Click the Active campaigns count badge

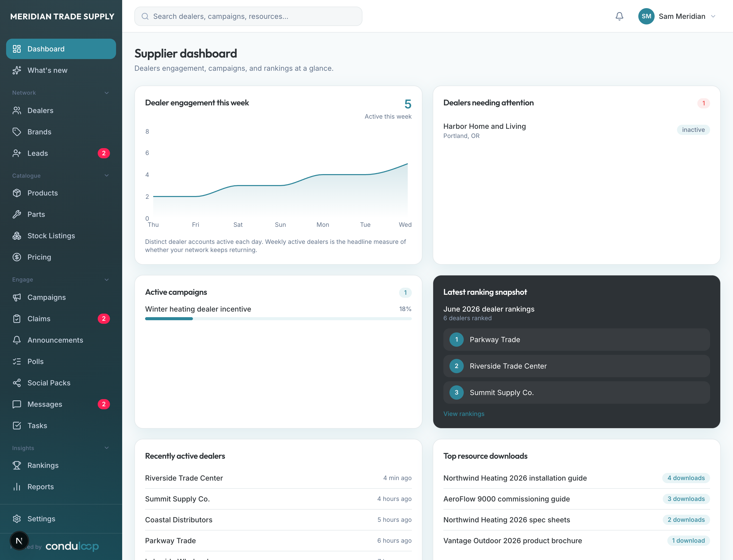pyautogui.click(x=405, y=293)
